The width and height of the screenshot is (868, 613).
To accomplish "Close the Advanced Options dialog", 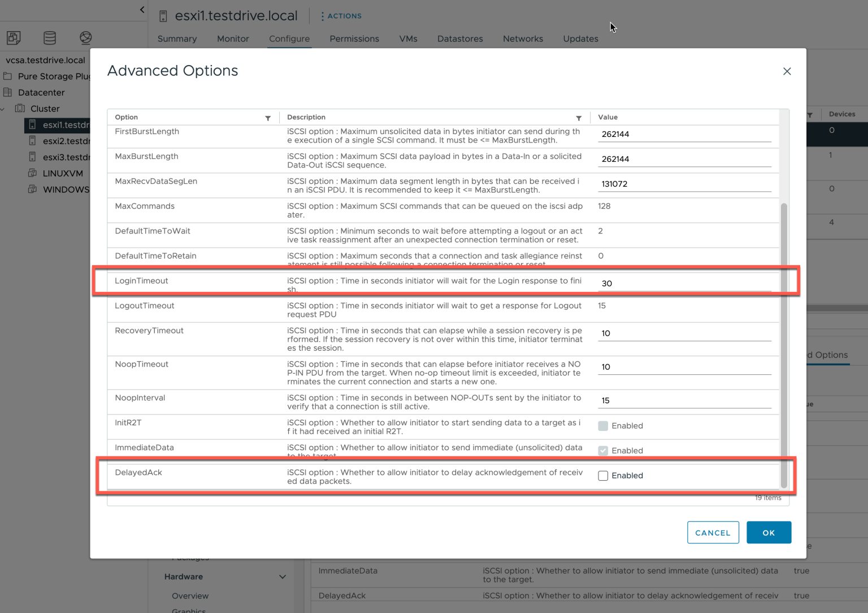I will 787,71.
